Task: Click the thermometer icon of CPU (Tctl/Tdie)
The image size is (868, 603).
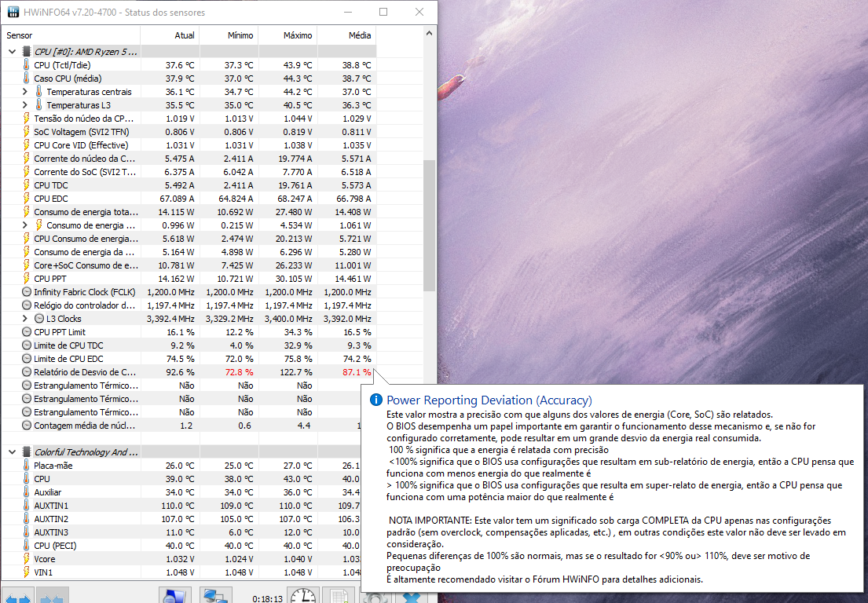Action: point(26,64)
